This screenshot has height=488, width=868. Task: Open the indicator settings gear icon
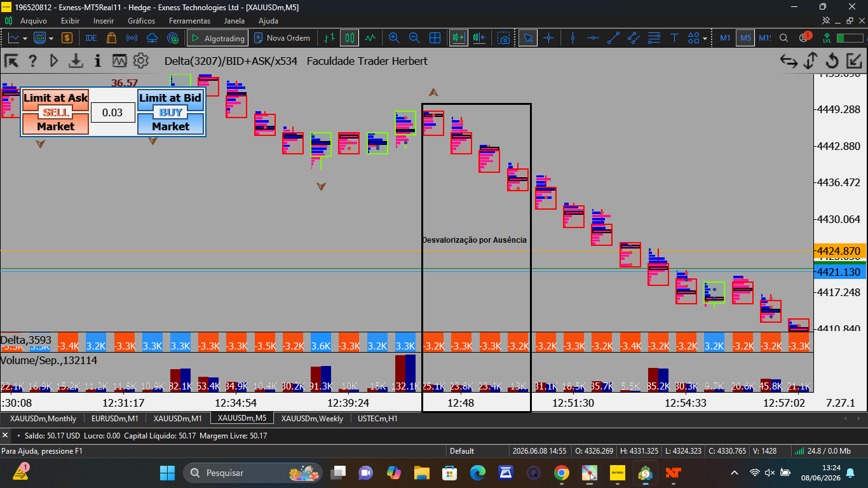(141, 61)
